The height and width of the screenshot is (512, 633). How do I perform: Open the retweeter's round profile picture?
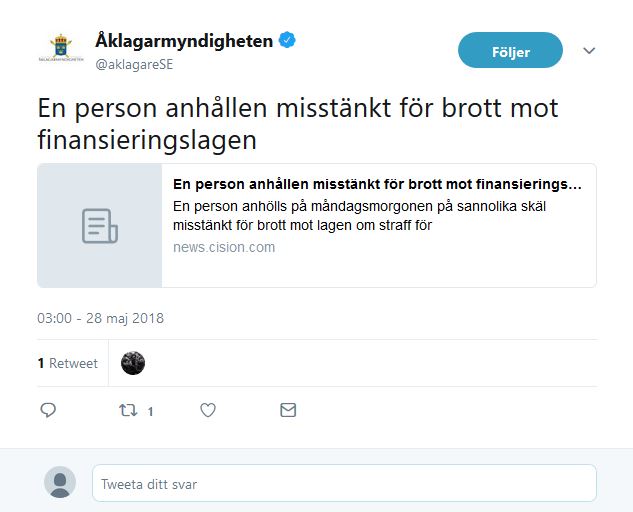(133, 363)
